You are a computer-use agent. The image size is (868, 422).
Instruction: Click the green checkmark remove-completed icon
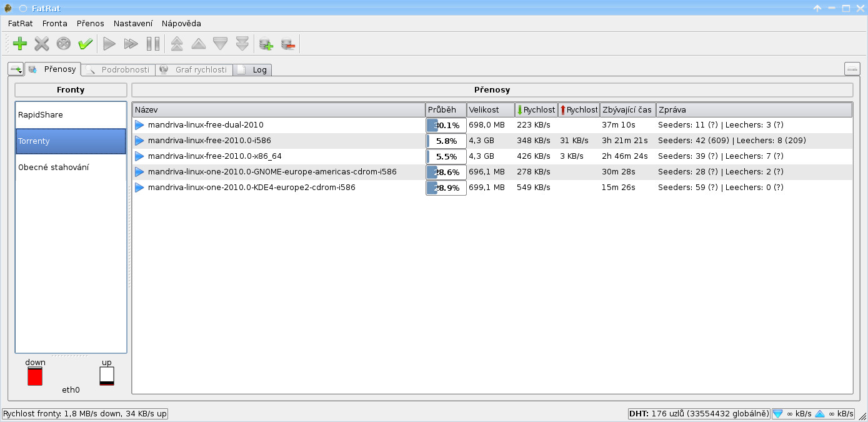click(x=86, y=44)
